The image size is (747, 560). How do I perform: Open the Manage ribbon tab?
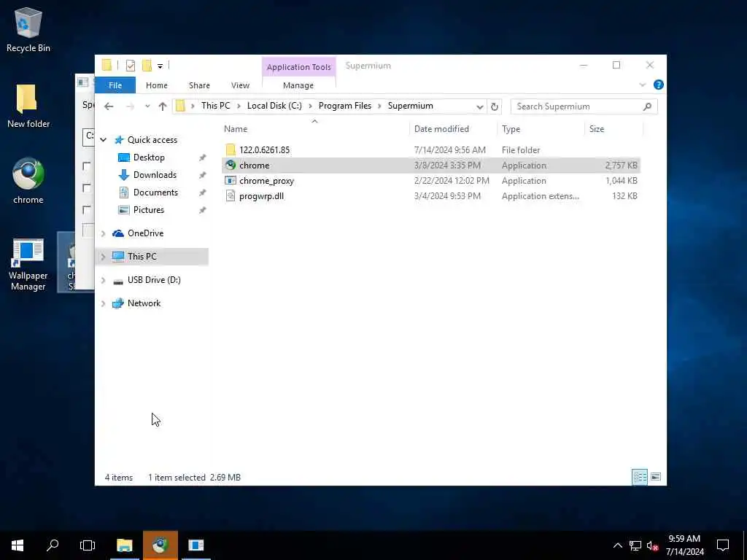point(298,85)
